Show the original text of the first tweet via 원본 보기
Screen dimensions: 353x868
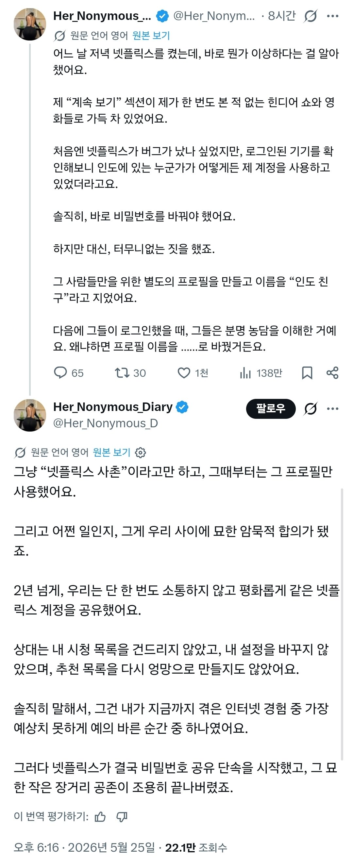(151, 35)
